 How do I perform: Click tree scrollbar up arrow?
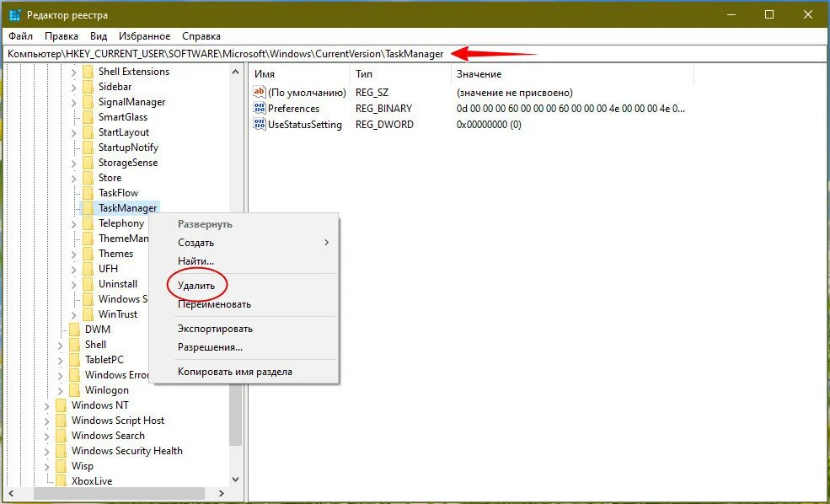236,72
